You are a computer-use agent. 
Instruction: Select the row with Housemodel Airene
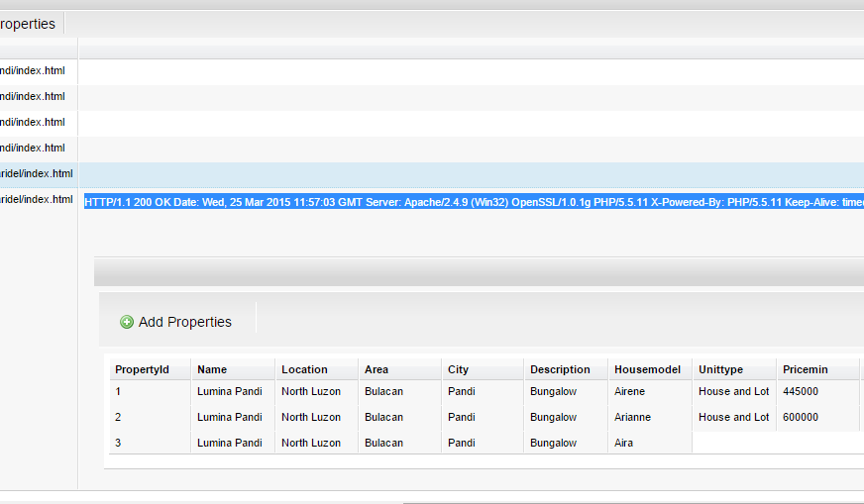point(486,392)
